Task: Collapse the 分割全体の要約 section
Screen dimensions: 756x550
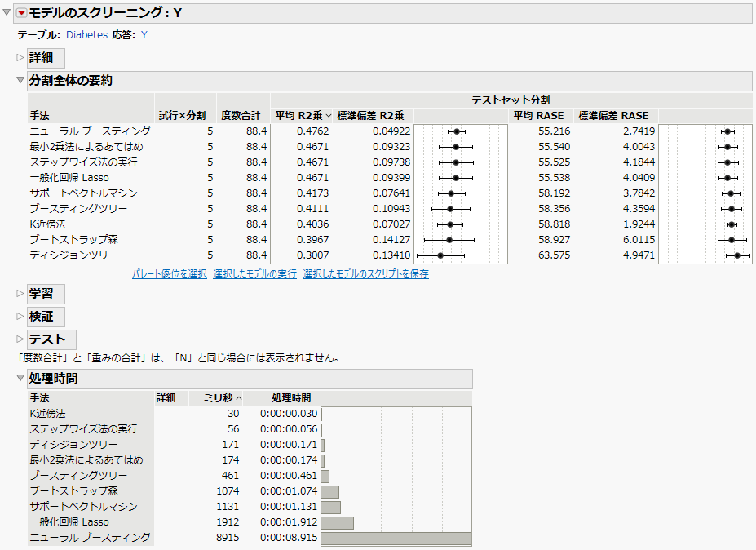Action: point(20,80)
